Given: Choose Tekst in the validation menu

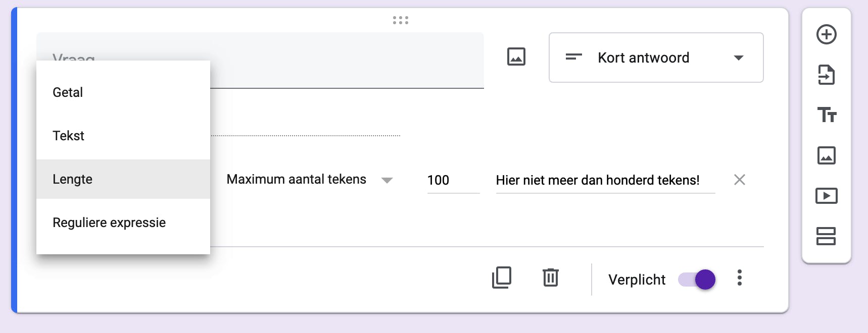Looking at the screenshot, I should click(68, 136).
